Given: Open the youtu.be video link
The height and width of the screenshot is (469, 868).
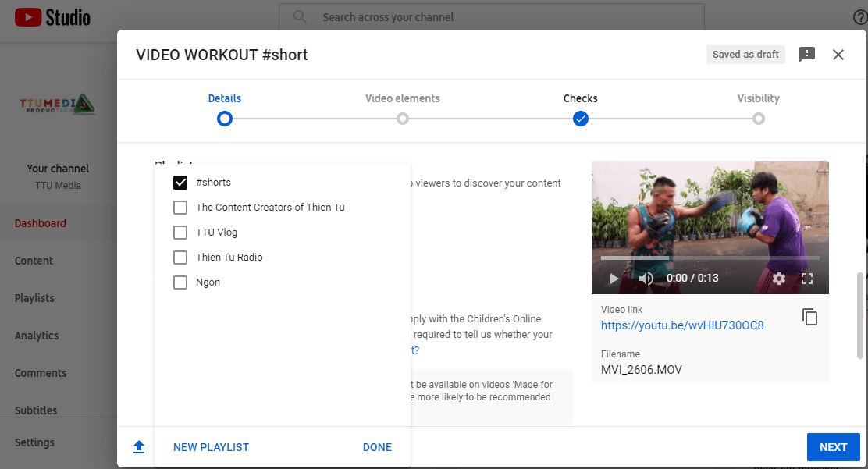Looking at the screenshot, I should [682, 325].
